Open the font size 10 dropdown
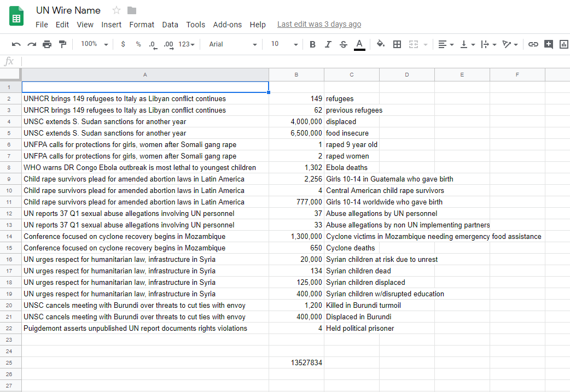This screenshot has height=392, width=570. click(284, 44)
